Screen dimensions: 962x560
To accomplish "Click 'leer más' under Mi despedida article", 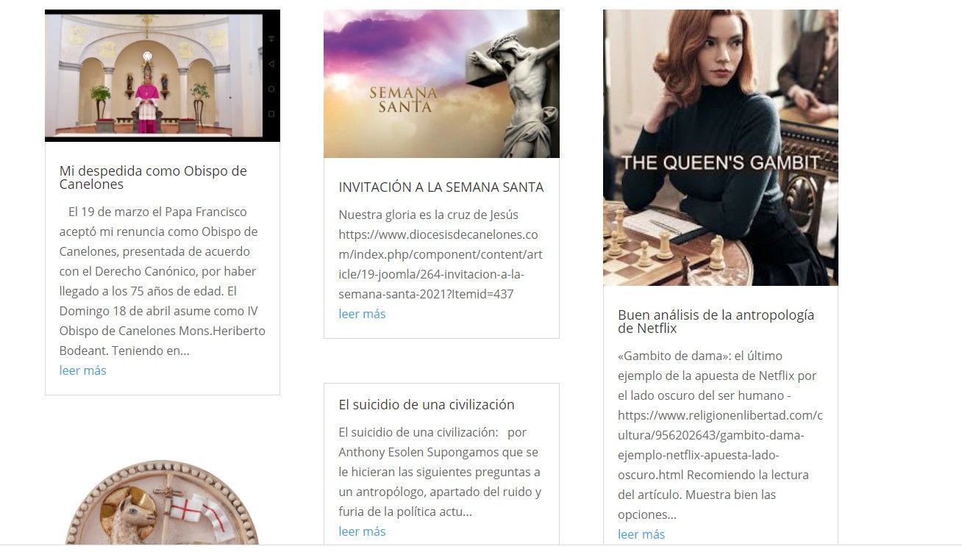I will (x=83, y=370).
